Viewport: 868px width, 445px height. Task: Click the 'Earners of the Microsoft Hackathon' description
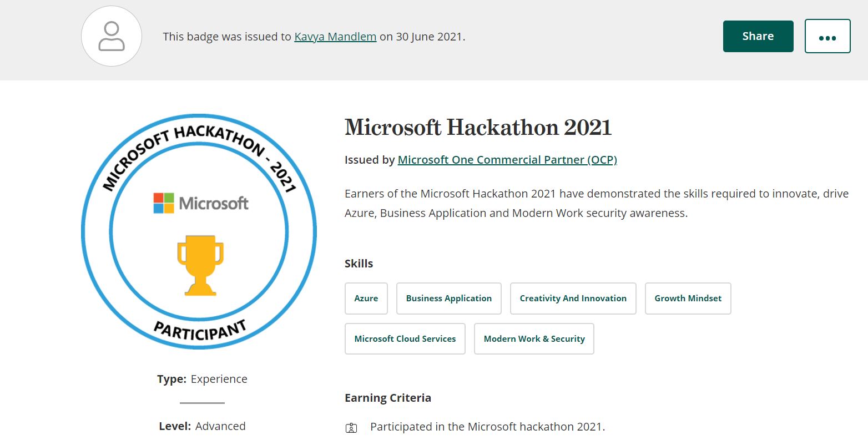pos(597,203)
